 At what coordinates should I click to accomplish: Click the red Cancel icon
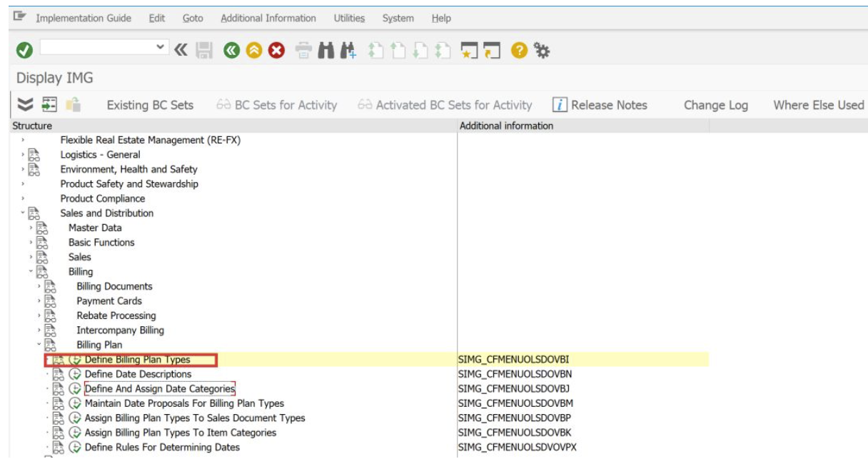[x=276, y=51]
